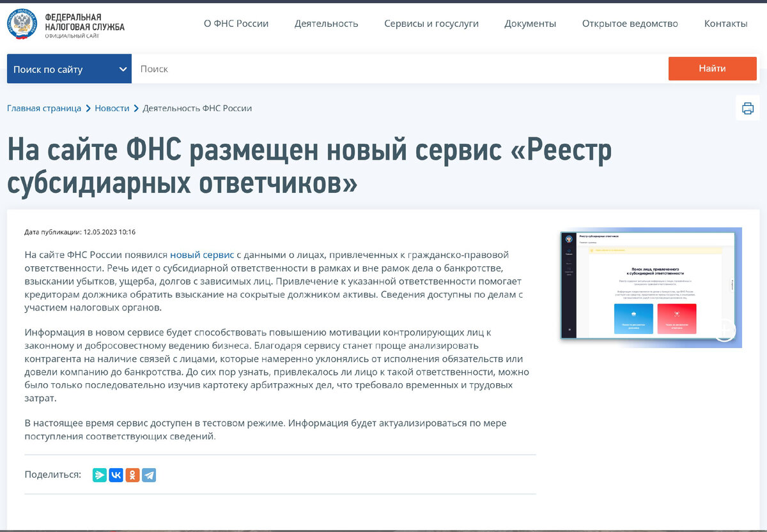Open the service screenshot thumbnail
The height and width of the screenshot is (532, 767).
651,287
